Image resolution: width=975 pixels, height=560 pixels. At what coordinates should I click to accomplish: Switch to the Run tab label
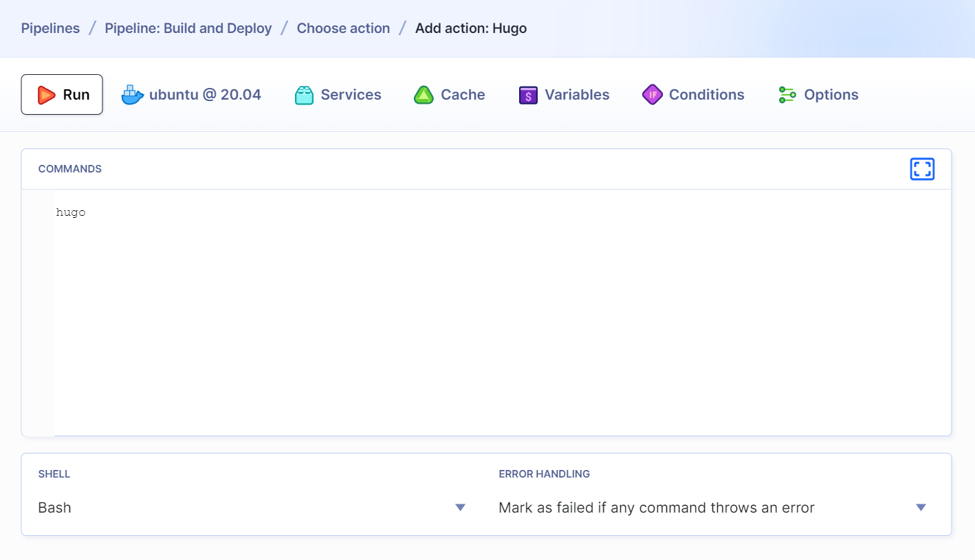pyautogui.click(x=76, y=95)
